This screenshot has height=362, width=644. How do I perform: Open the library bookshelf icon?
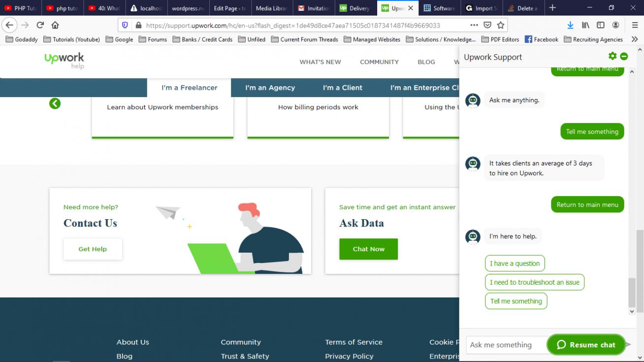pos(585,25)
